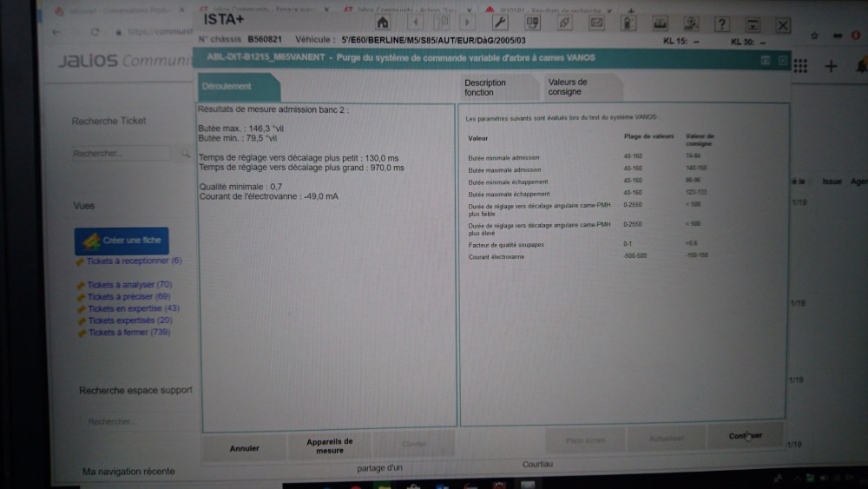Open the ISTA+ page copy icon between arrows
This screenshot has width=868, height=489.
(441, 23)
